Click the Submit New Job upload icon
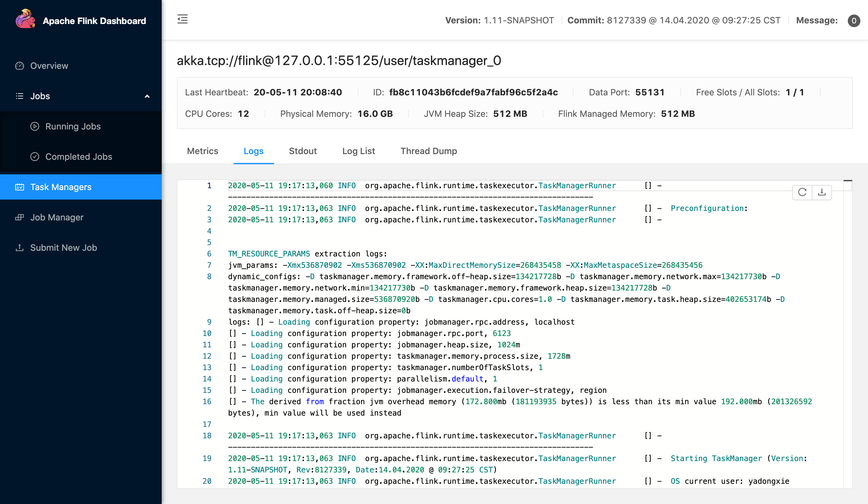 (x=20, y=248)
